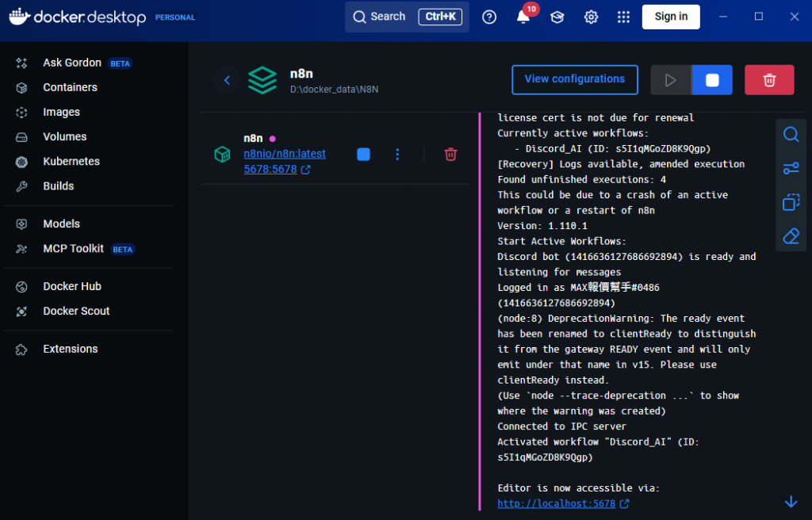Viewport: 812px width, 520px height.
Task: Click the pink status dot beside n8n
Action: click(273, 139)
